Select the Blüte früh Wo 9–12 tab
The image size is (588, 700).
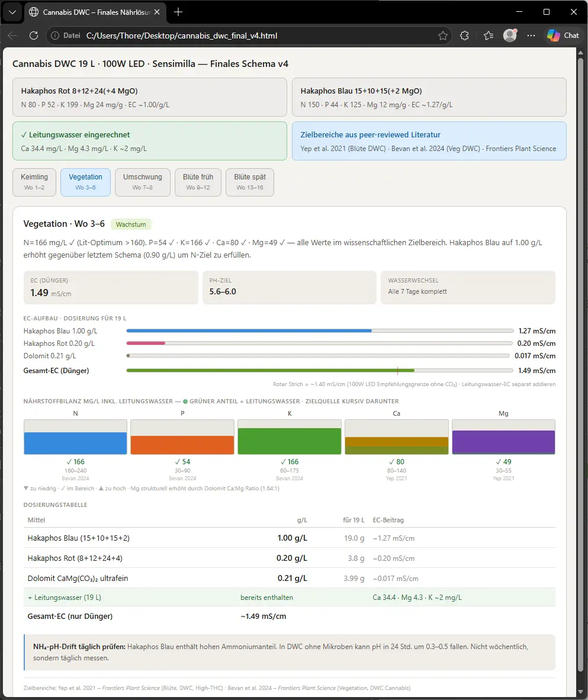click(x=198, y=182)
